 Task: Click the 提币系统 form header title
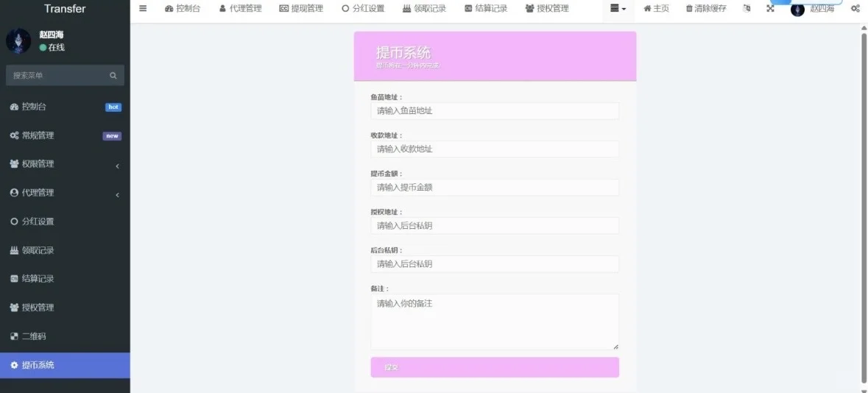point(403,52)
